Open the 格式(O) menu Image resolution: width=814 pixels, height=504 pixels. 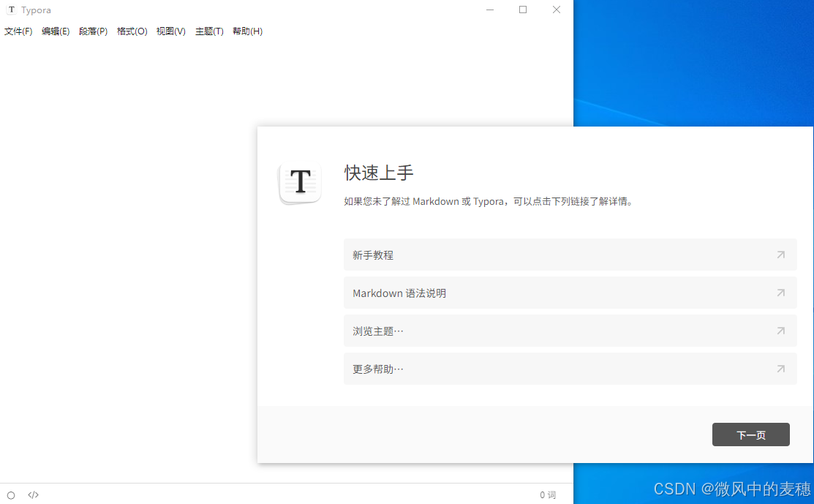[x=132, y=31]
